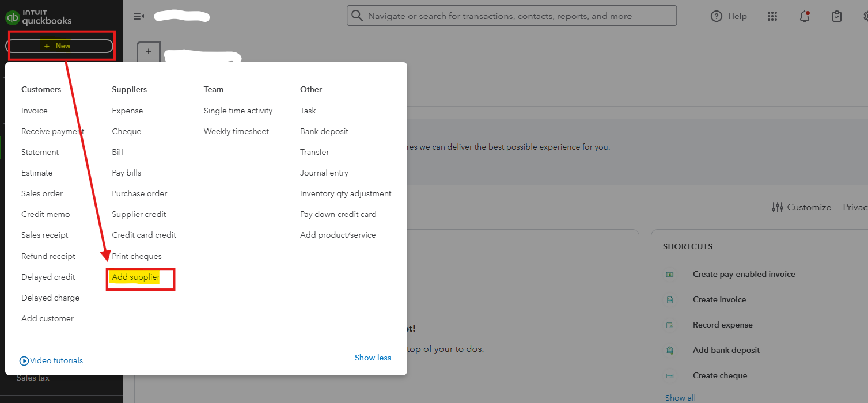Open the apps grid icon
Screen dimensions: 868x403
click(x=772, y=16)
